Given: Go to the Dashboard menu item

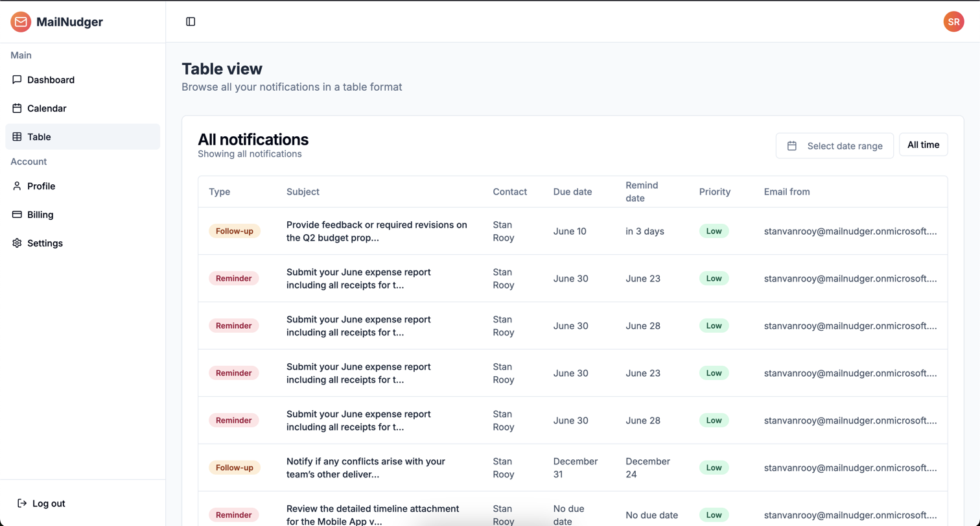Looking at the screenshot, I should click(51, 80).
